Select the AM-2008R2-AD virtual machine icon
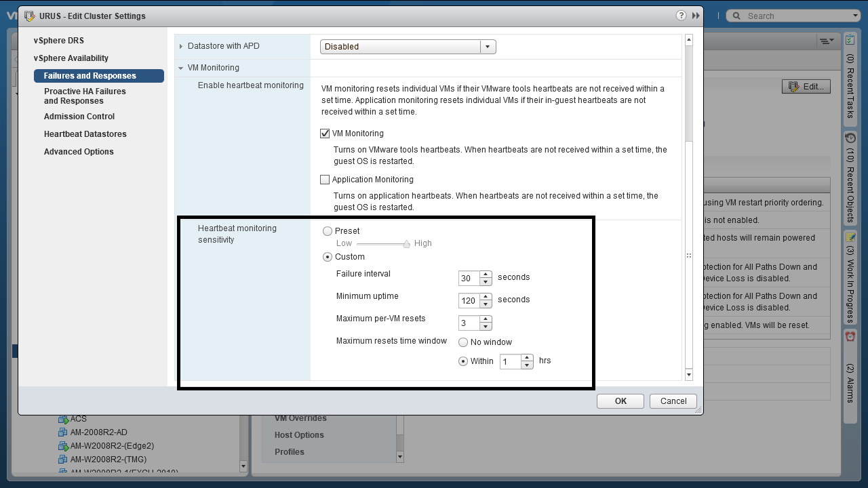 tap(64, 432)
